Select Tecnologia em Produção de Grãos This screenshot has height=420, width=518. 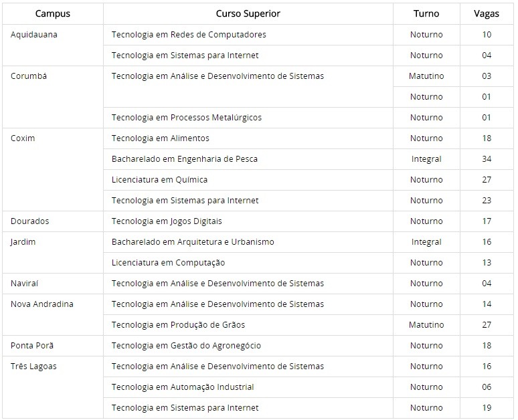tap(178, 325)
